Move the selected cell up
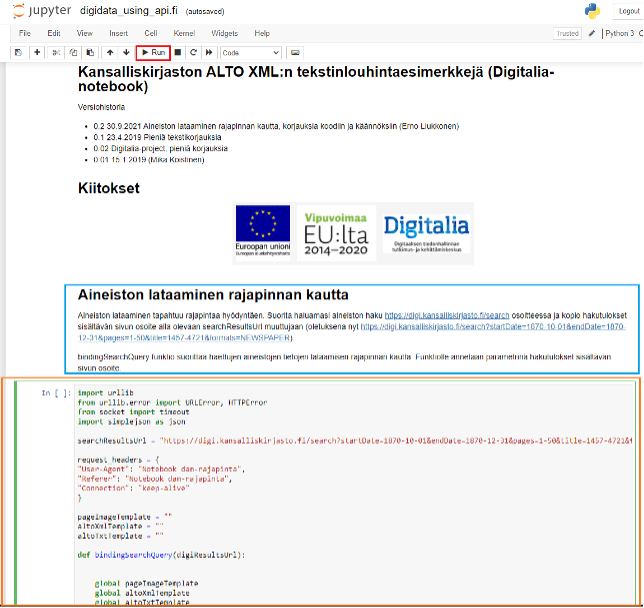644x608 pixels. point(110,51)
